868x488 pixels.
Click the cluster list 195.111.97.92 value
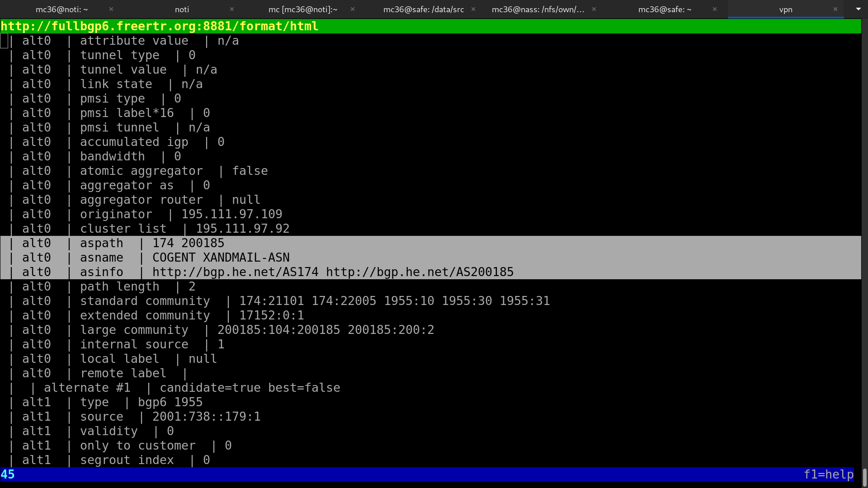[x=243, y=229]
